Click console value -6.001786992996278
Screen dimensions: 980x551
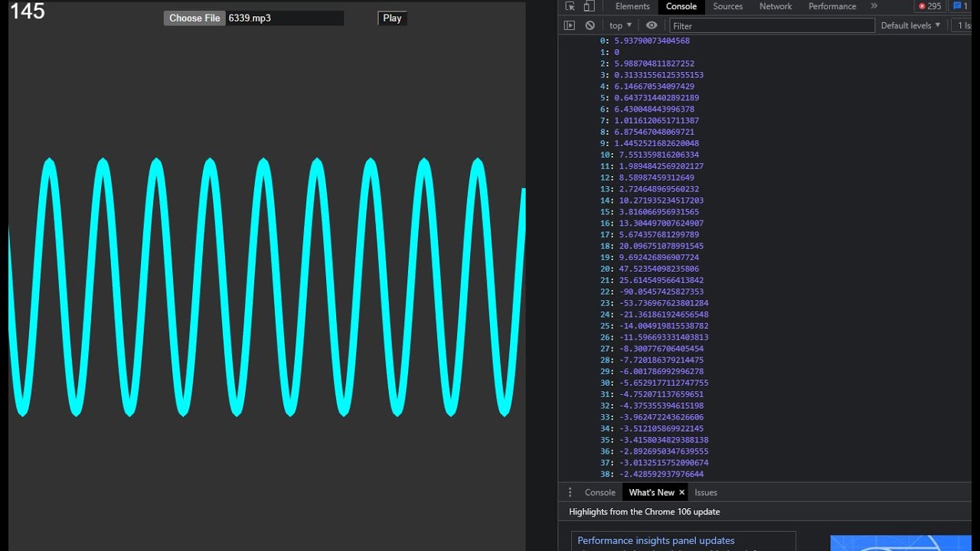point(661,371)
